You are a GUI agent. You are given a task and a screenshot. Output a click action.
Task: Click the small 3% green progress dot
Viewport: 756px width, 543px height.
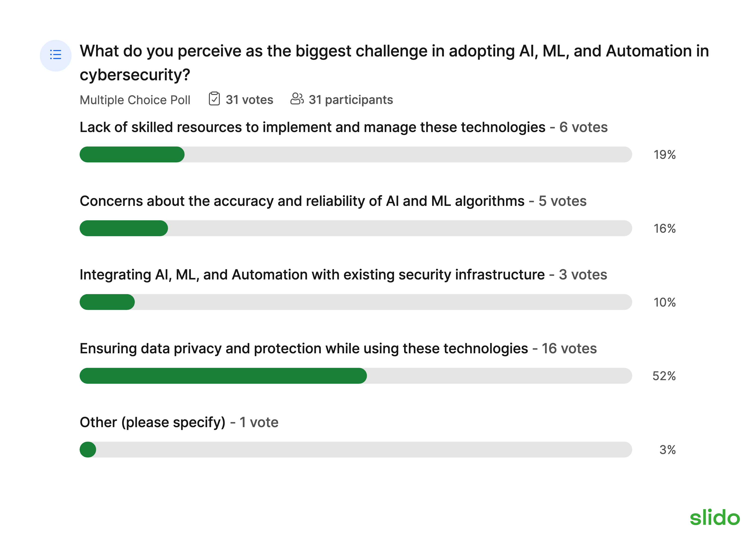click(x=88, y=450)
